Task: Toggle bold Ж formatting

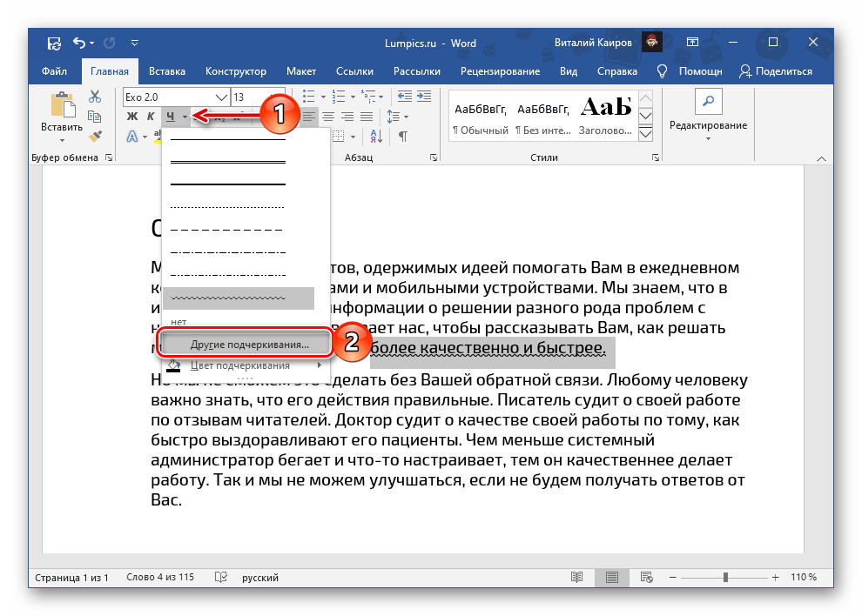Action: click(132, 117)
